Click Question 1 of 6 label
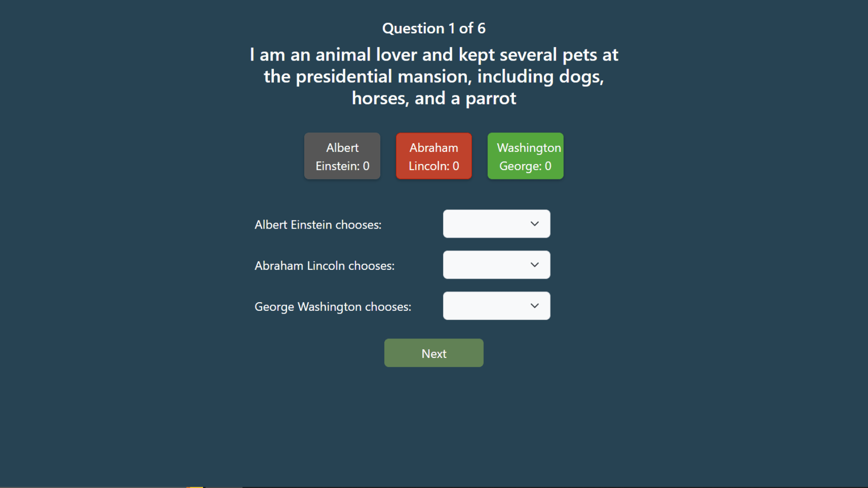 tap(434, 28)
